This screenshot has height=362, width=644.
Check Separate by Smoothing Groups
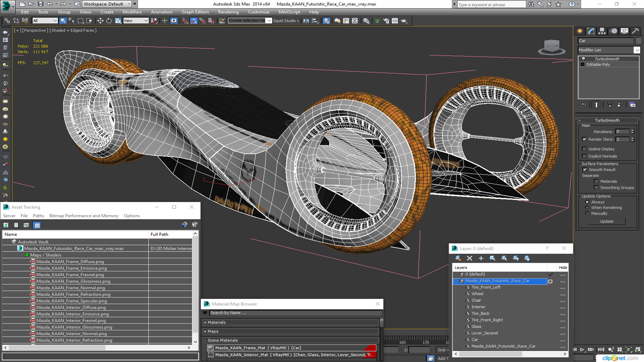pyautogui.click(x=596, y=188)
